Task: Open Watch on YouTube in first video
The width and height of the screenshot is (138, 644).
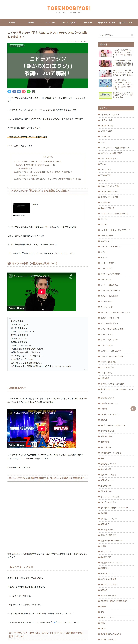Action: [x=17, y=308]
